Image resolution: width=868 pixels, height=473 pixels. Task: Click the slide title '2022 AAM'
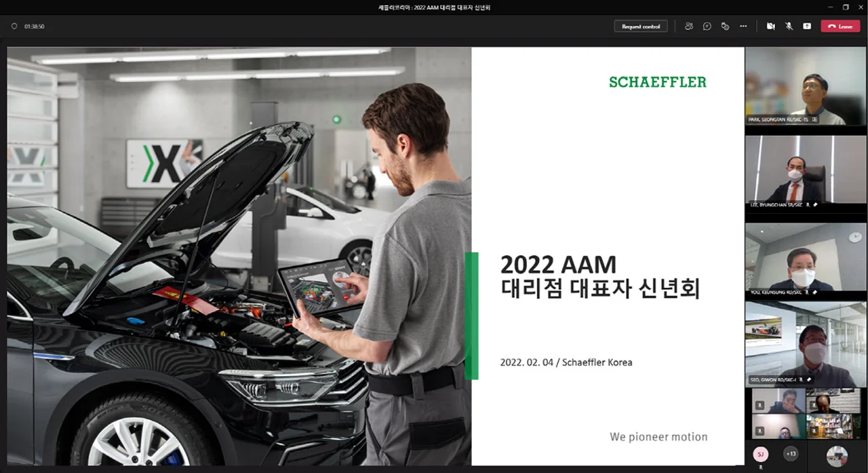point(558,264)
